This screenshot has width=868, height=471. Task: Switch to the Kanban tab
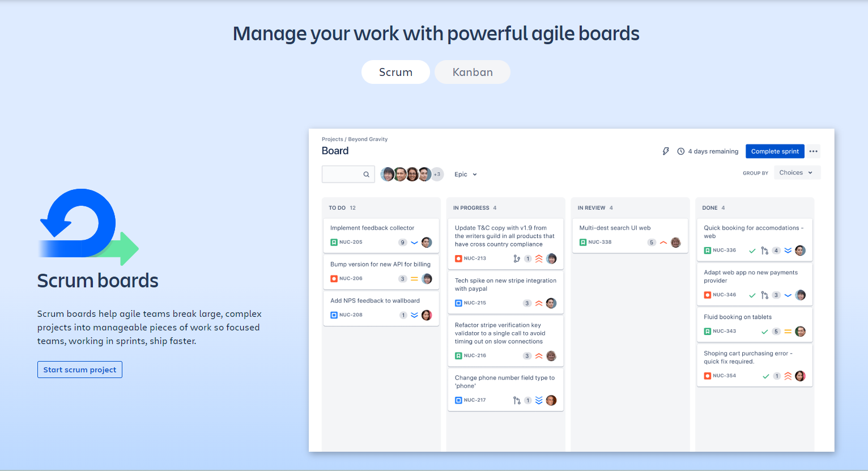(x=473, y=73)
